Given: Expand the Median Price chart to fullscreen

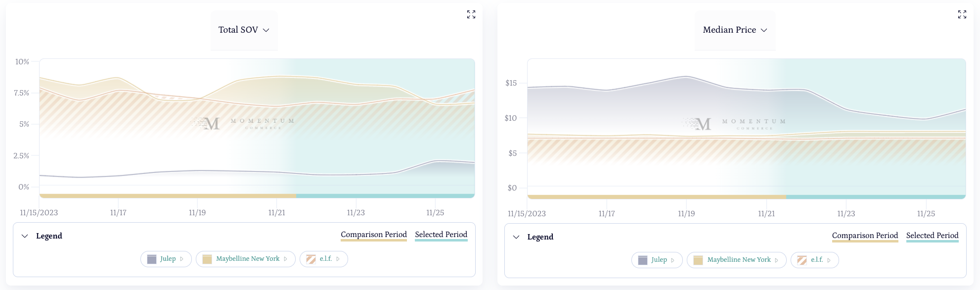Looking at the screenshot, I should click(962, 14).
